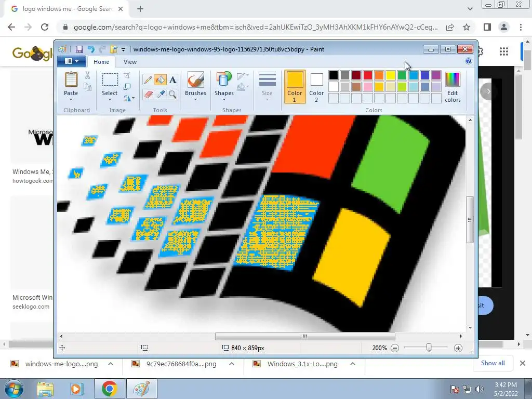Viewport: 532px width, 399px height.
Task: Click the taskbar volume speaker icon
Action: point(479,389)
